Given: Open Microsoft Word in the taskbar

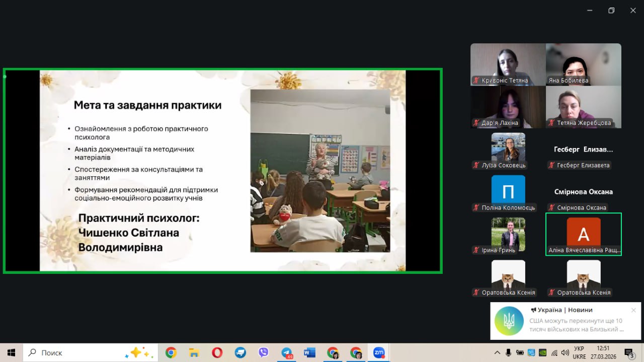Looking at the screenshot, I should pyautogui.click(x=309, y=352).
